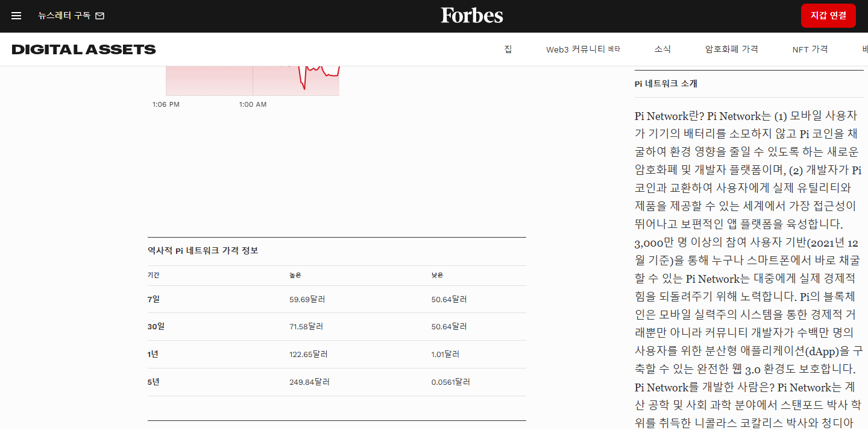Select the 1년 row label
The image size is (868, 430).
click(153, 354)
